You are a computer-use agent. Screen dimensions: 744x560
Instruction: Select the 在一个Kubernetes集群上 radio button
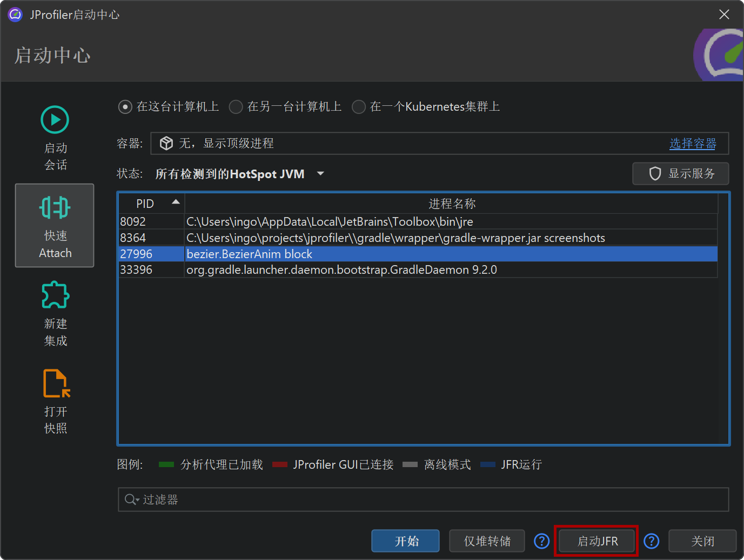[x=358, y=107]
